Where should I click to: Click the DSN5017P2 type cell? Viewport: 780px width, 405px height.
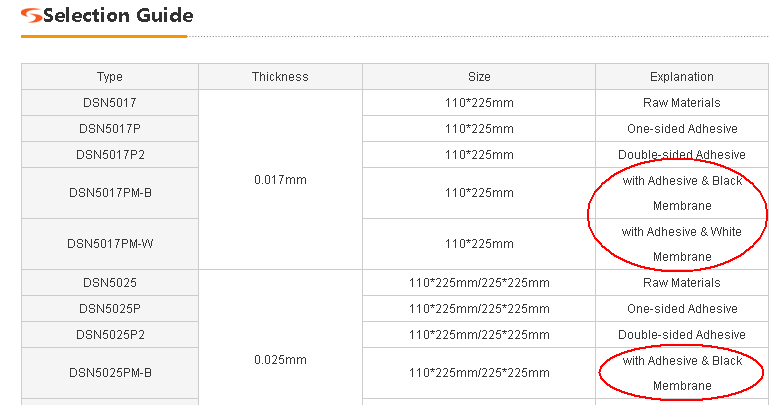point(110,155)
